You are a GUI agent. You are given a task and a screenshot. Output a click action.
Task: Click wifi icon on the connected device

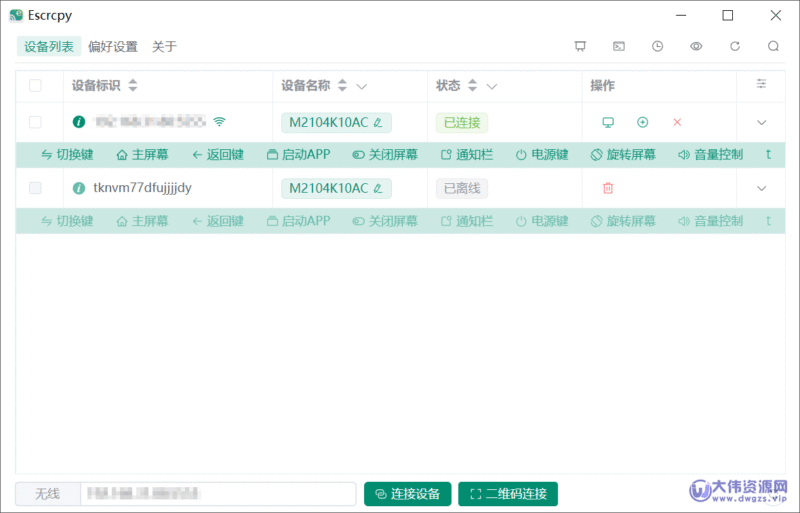(x=219, y=121)
